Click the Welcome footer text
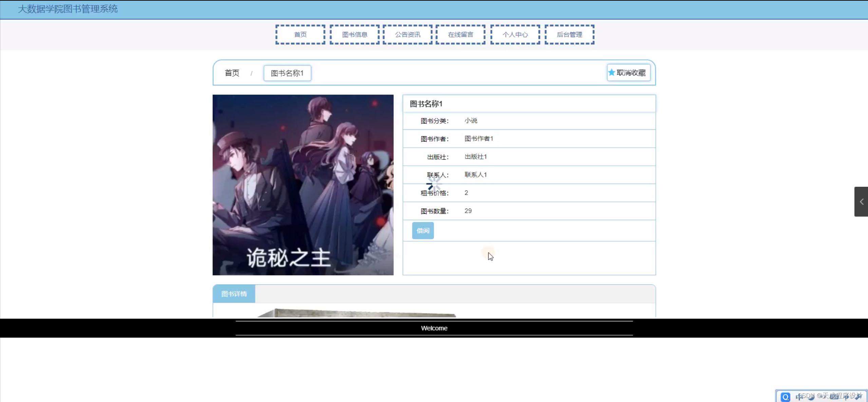 tap(434, 328)
